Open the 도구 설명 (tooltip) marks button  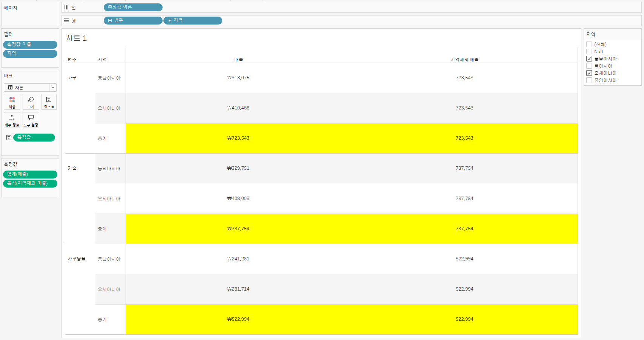point(31,120)
